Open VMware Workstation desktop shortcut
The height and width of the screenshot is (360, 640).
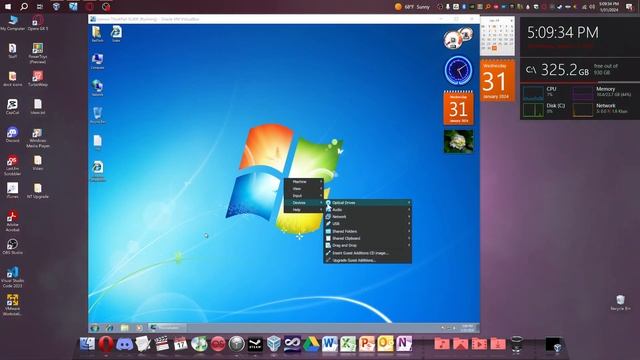(x=13, y=305)
